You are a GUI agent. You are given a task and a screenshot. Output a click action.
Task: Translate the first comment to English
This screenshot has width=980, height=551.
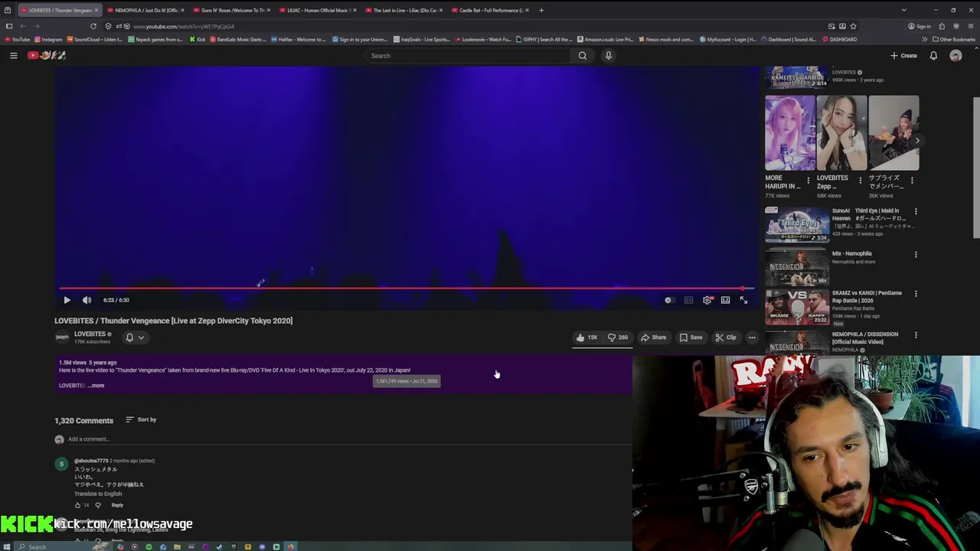[x=98, y=494]
